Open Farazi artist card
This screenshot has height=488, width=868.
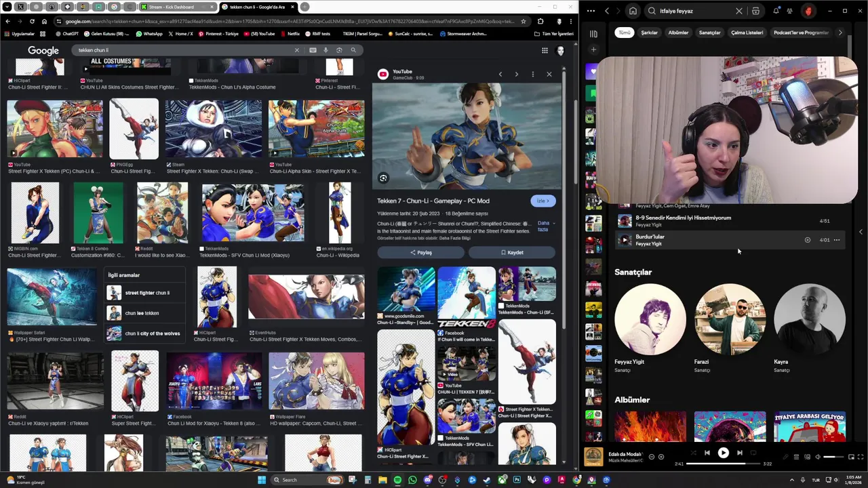pyautogui.click(x=730, y=328)
